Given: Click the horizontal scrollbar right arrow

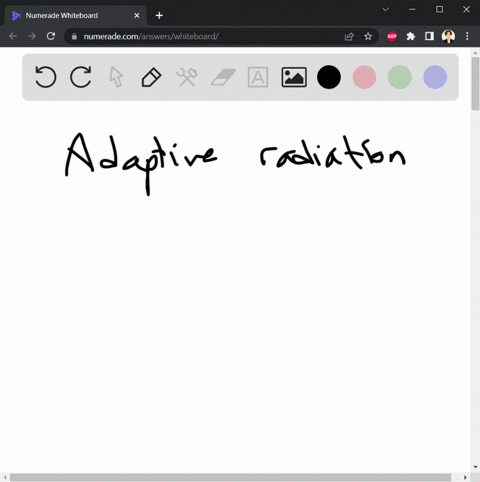Looking at the screenshot, I should 465,477.
